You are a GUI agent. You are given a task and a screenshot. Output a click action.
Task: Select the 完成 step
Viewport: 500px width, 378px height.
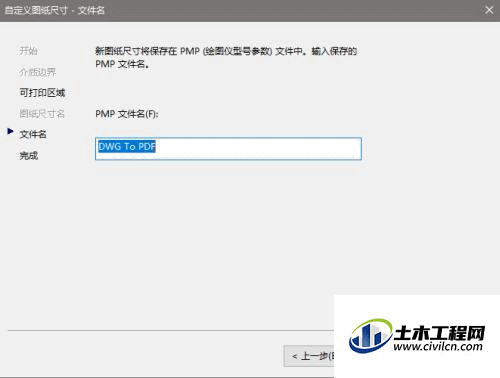tap(29, 155)
